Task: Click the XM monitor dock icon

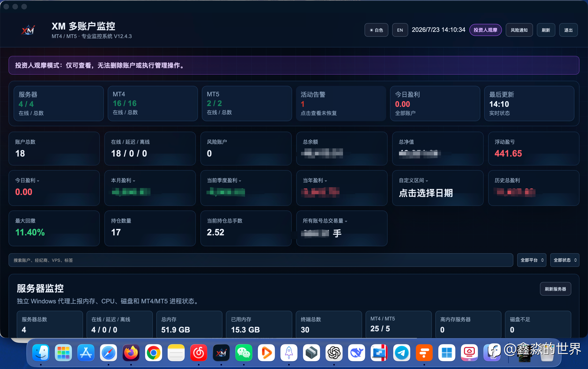Action: (x=221, y=352)
